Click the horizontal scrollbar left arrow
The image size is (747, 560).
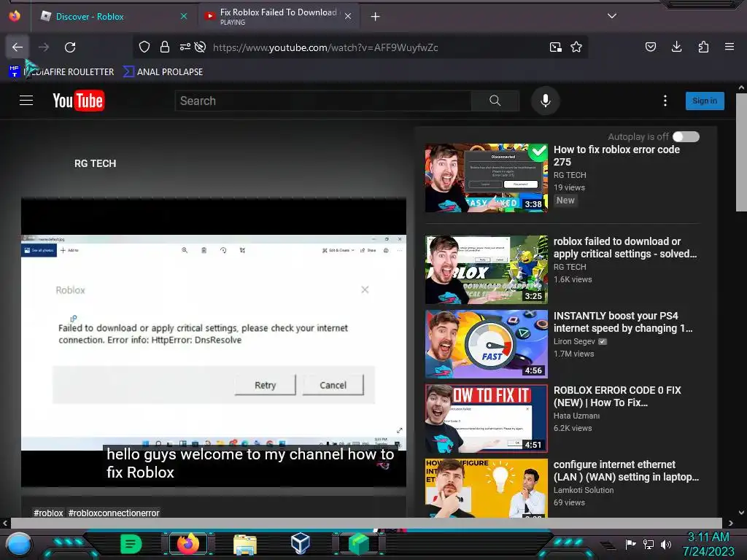5,523
